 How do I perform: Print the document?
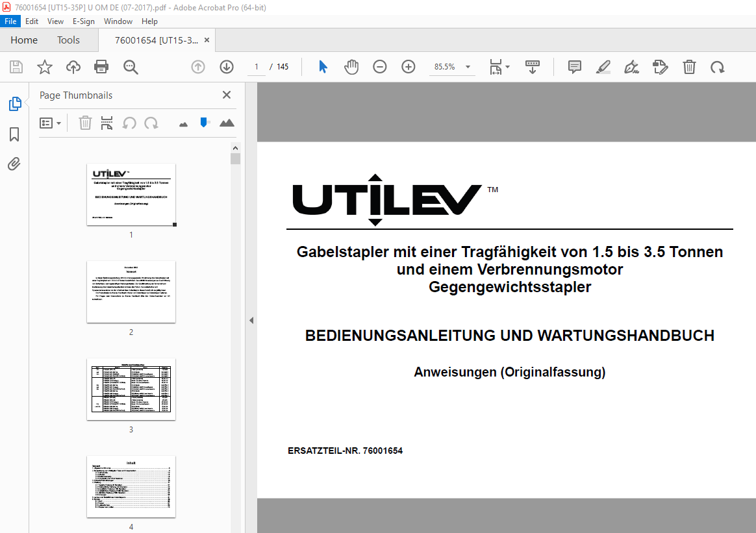[101, 67]
